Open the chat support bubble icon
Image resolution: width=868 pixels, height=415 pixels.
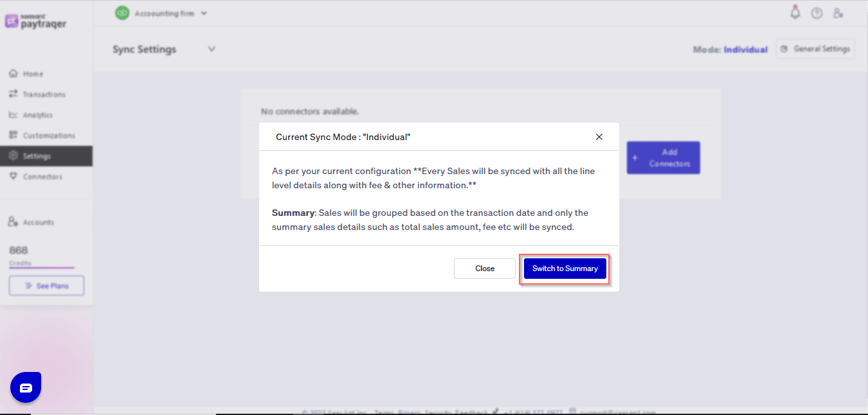click(26, 387)
